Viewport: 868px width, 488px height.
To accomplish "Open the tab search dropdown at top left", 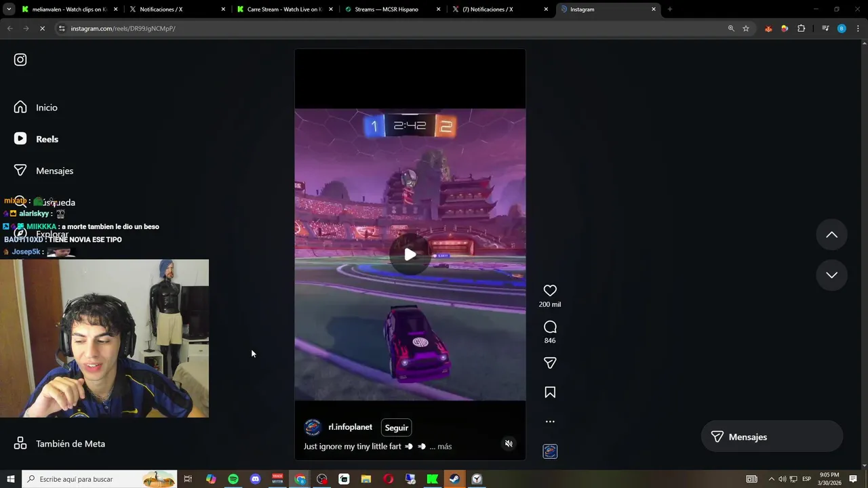I will click(x=9, y=9).
